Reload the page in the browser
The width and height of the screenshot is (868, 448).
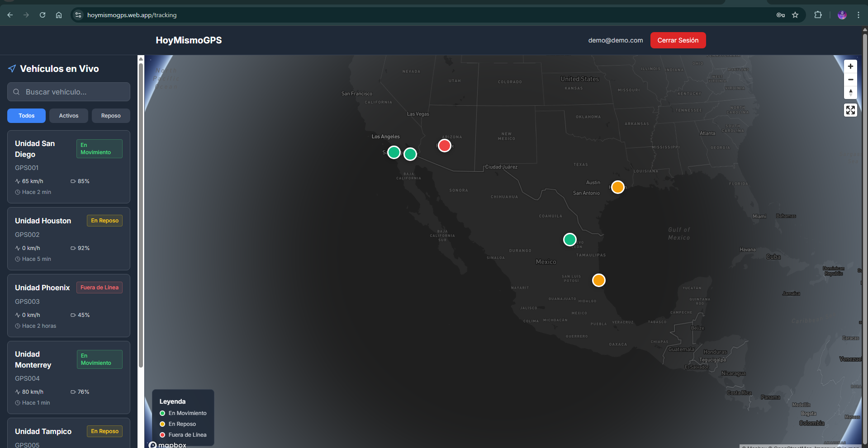point(43,15)
